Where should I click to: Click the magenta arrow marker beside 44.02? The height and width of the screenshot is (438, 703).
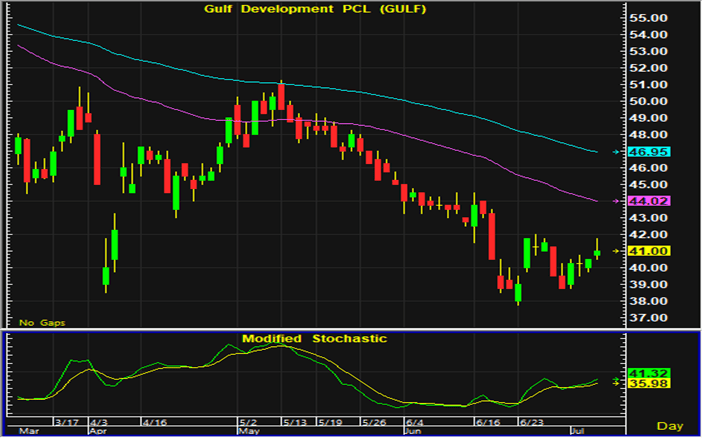[615, 201]
